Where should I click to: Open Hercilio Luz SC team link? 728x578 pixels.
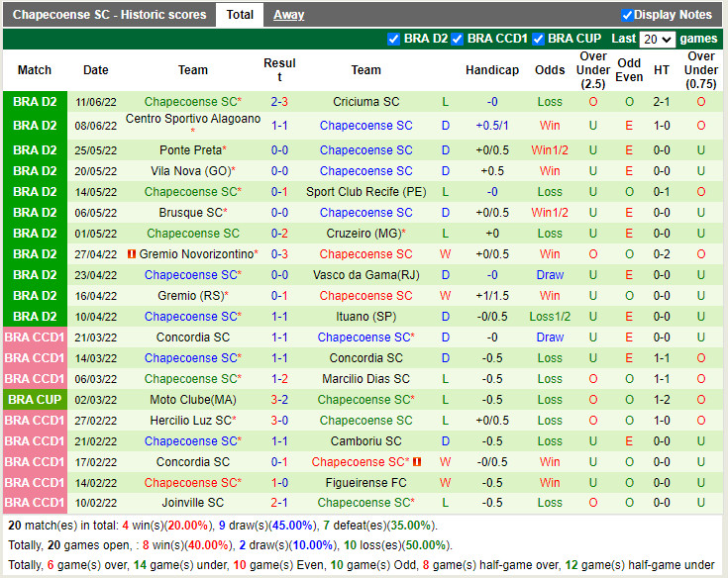[191, 421]
